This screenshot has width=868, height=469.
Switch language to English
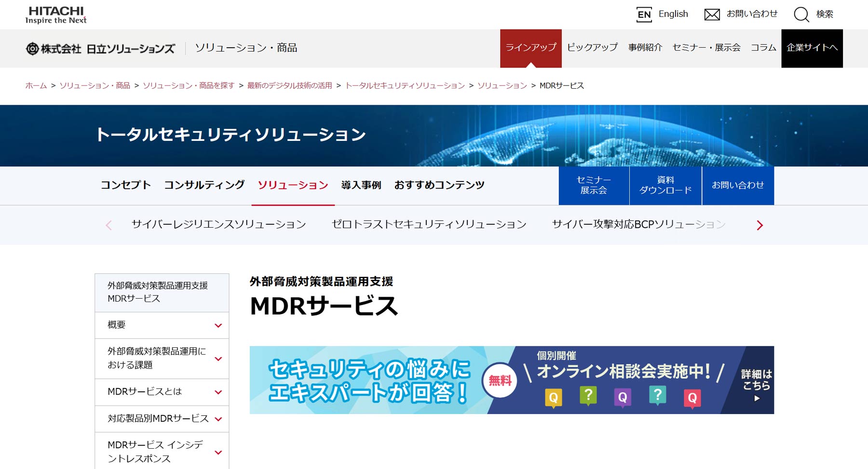(x=673, y=14)
